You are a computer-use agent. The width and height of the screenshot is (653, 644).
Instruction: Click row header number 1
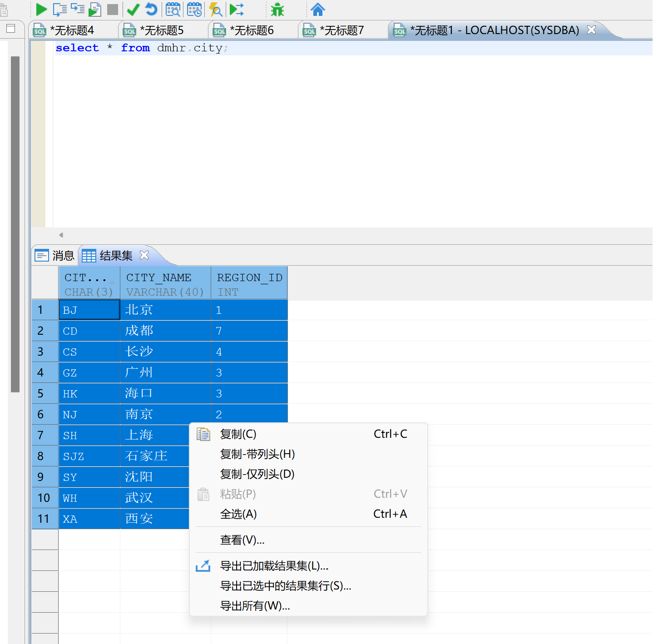[45, 310]
